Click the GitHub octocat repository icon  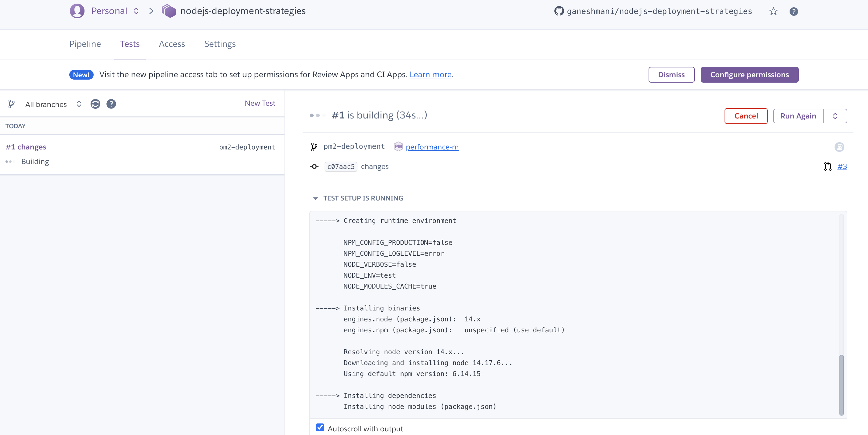click(559, 11)
